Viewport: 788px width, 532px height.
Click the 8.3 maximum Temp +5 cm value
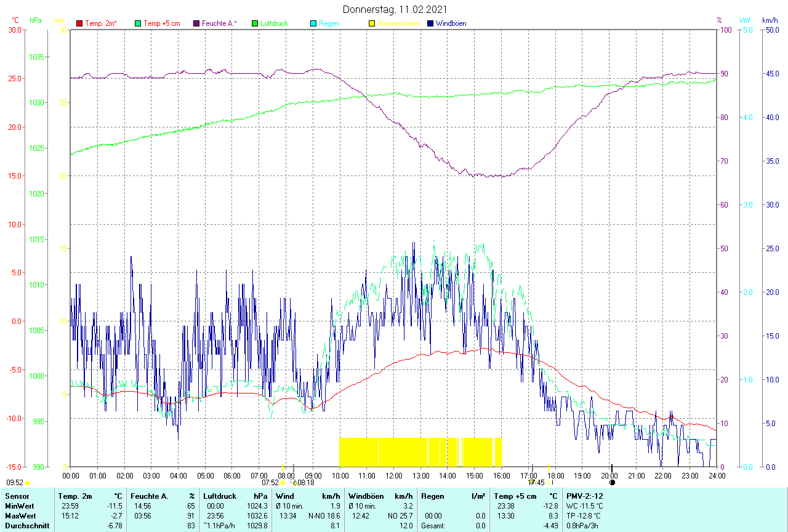coord(552,515)
